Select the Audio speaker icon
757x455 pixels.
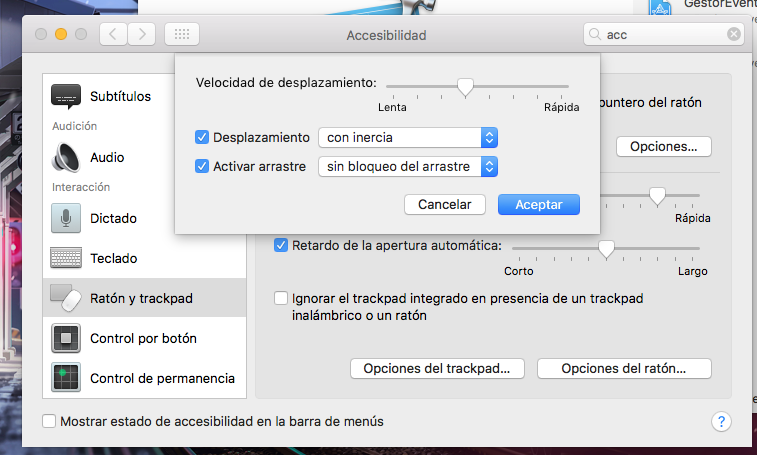(x=66, y=157)
